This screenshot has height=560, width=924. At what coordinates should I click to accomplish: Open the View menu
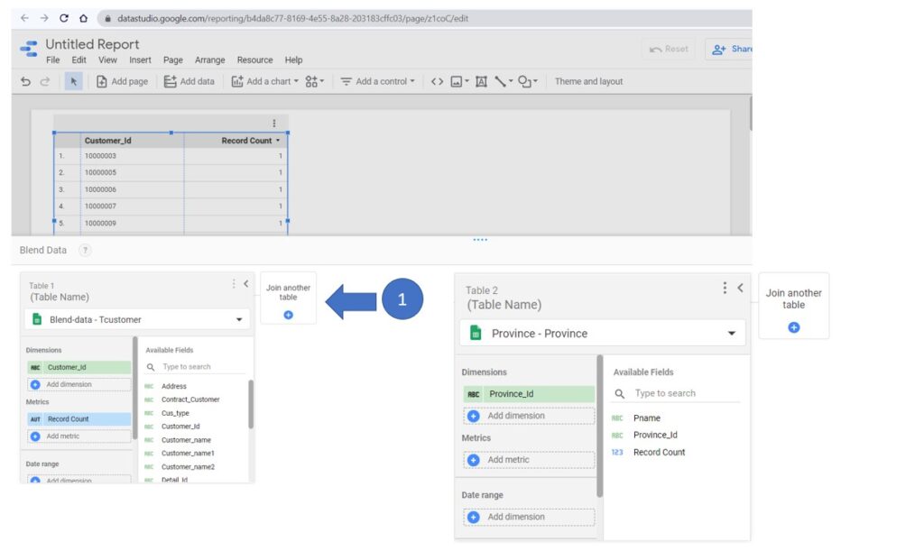coord(107,60)
